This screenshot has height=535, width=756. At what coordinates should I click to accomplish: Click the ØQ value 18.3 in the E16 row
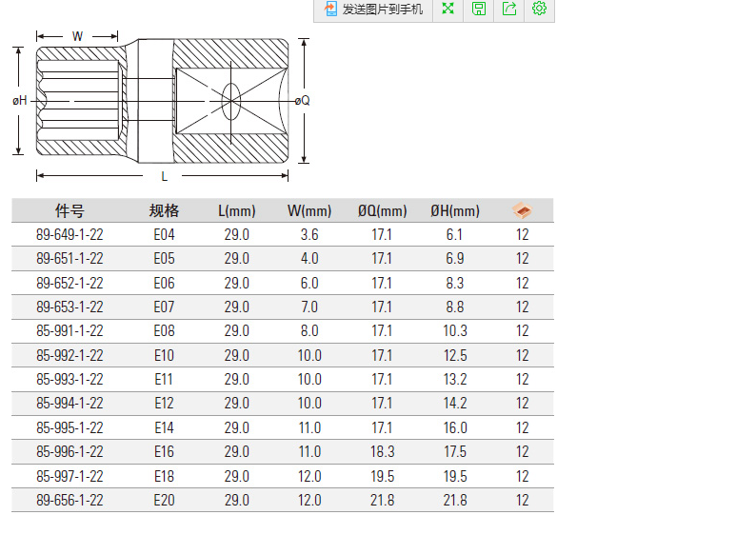(x=383, y=452)
